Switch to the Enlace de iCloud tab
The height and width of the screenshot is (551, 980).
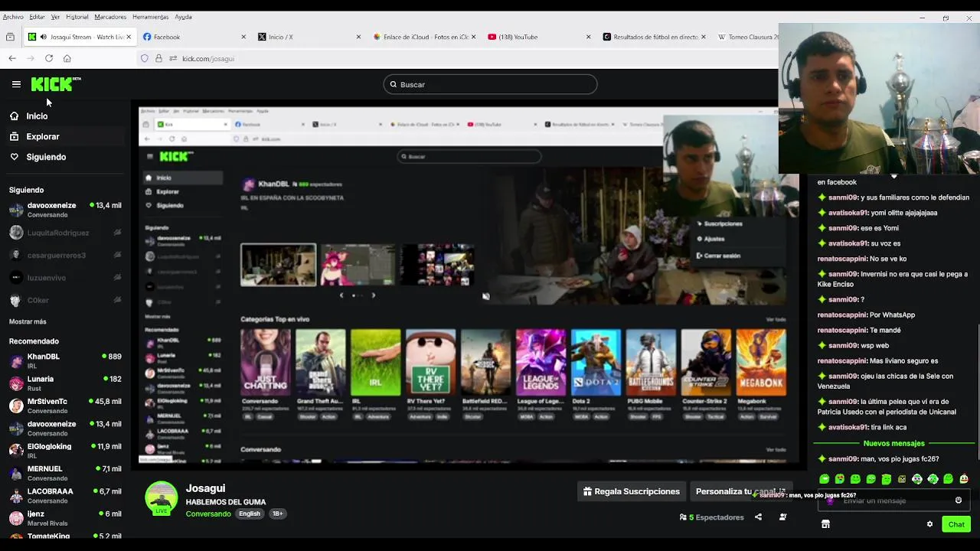click(x=424, y=37)
